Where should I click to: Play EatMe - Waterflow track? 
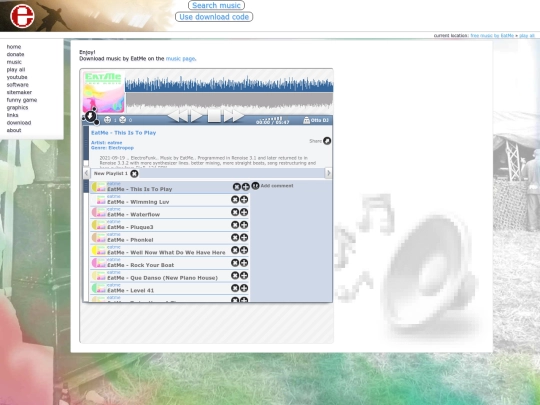tap(134, 215)
